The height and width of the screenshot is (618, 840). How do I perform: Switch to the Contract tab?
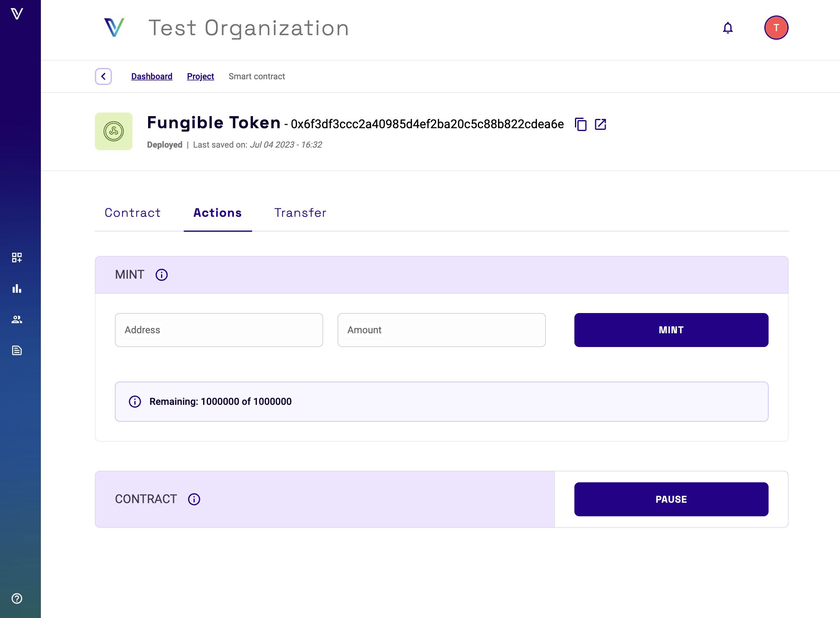(133, 213)
